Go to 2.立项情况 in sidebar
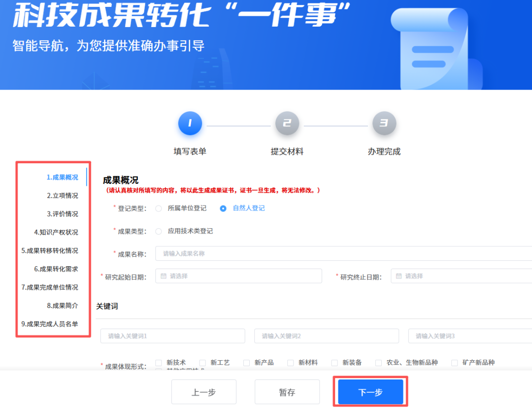 coord(62,196)
